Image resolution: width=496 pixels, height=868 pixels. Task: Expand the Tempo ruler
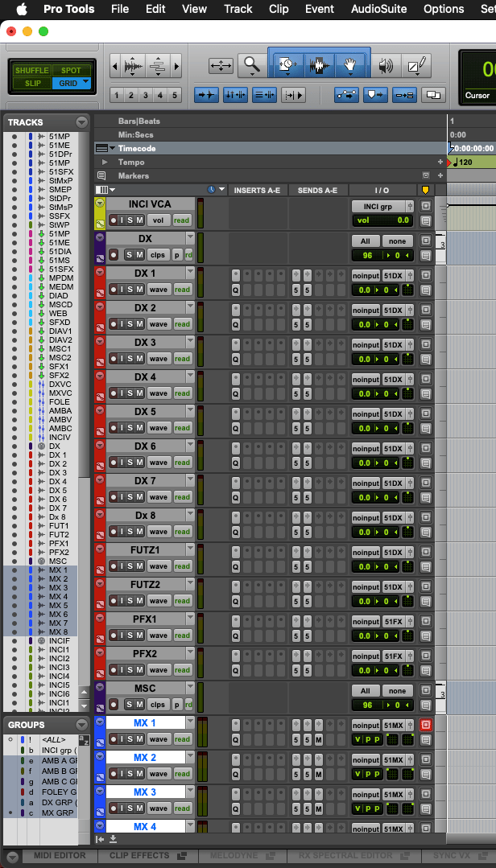[x=105, y=162]
